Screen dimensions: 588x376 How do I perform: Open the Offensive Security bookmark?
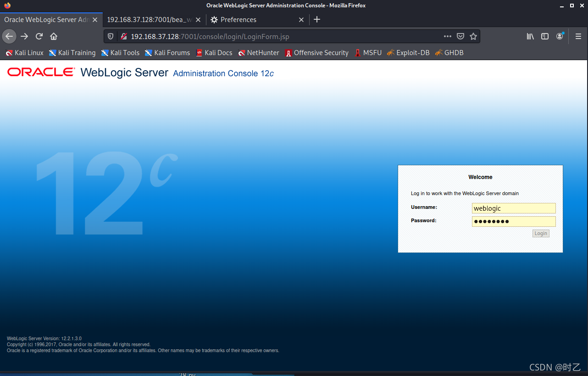pos(316,53)
